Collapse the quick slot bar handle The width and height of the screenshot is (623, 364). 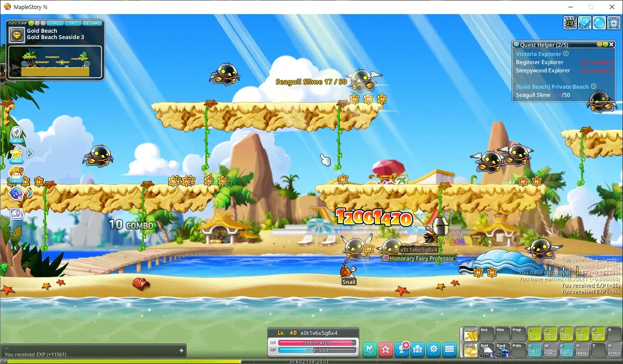point(461,342)
